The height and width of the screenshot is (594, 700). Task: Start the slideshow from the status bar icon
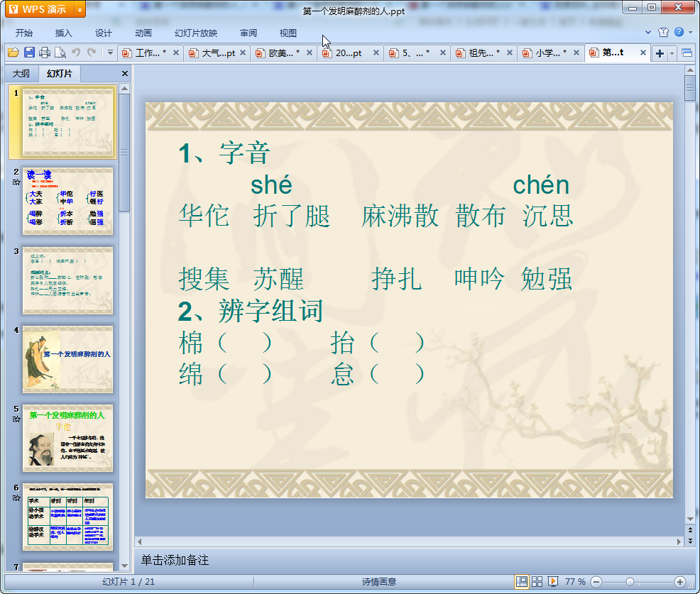(x=553, y=581)
